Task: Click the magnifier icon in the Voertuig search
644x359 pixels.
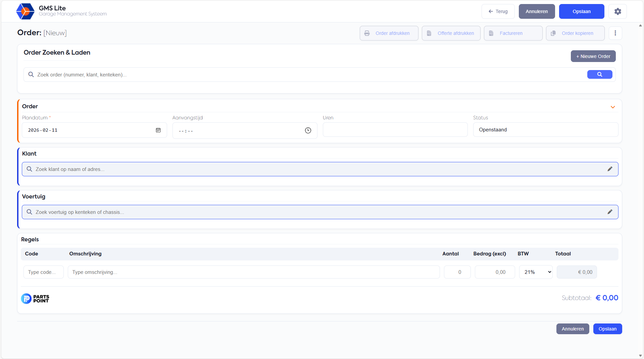Action: tap(30, 212)
